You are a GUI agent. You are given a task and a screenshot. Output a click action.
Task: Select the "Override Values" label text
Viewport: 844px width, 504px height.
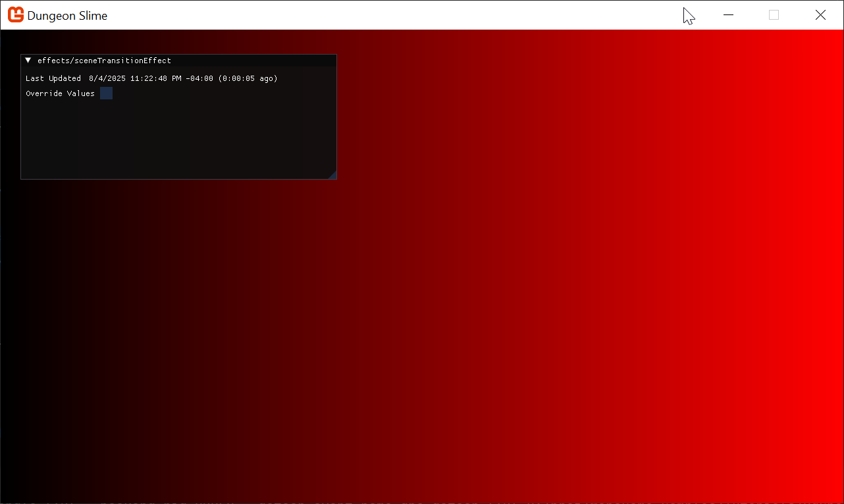pyautogui.click(x=60, y=93)
